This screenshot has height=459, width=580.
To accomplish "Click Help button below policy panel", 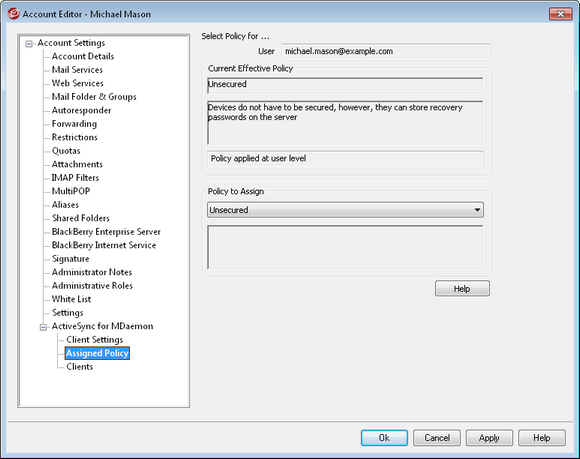I will 462,288.
